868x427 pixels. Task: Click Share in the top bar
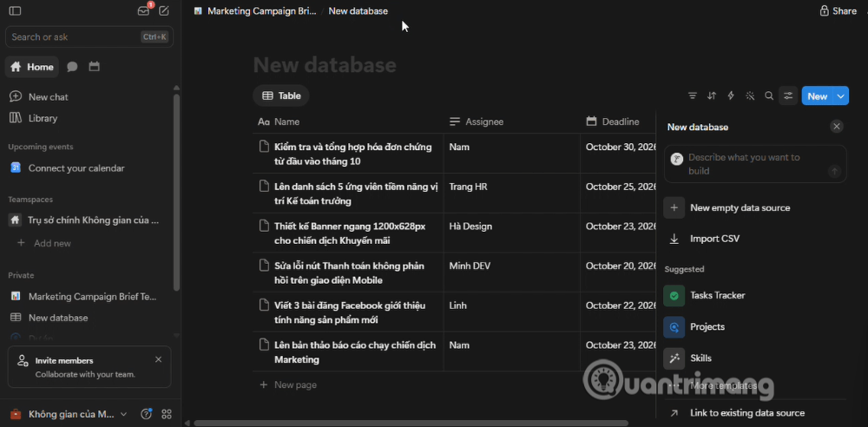tap(838, 10)
